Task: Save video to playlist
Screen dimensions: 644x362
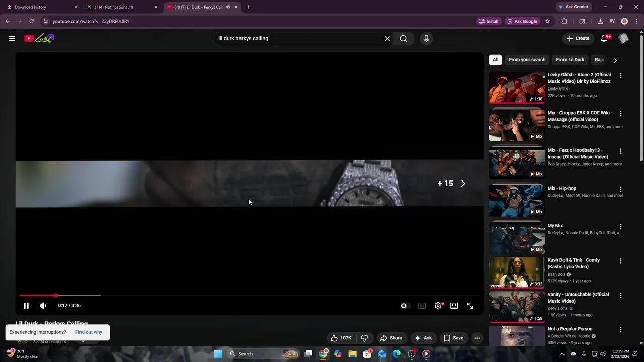Action: point(453,338)
